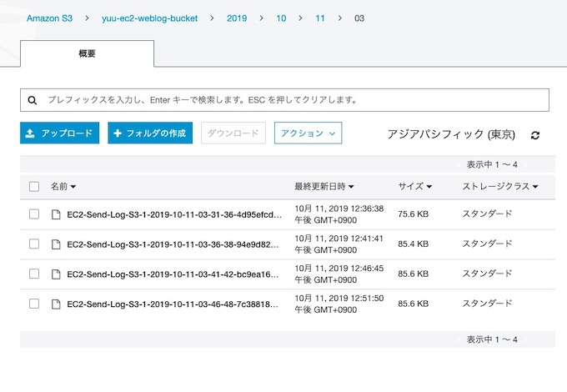Screen dimensions: 567x392
Task: Open EC2-Send-Log-S3-1-2019-10-11-03-41-42-bc9ea16 object
Action: point(173,274)
